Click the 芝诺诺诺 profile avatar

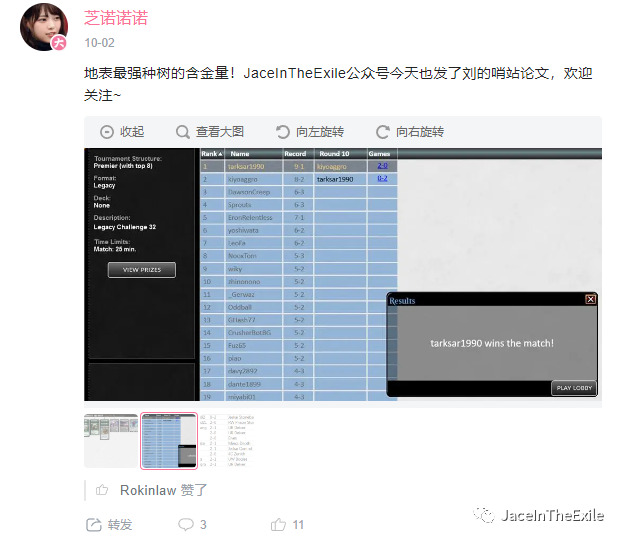pyautogui.click(x=46, y=27)
